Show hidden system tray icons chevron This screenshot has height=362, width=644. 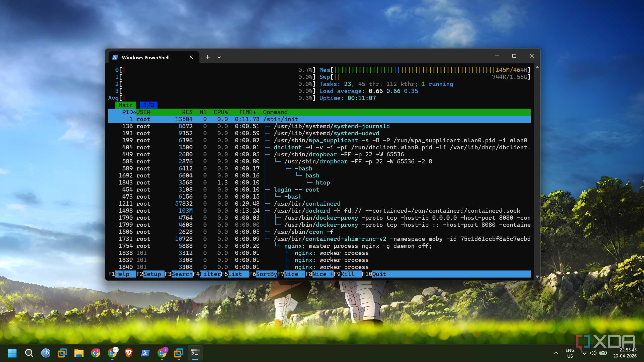[x=556, y=353]
